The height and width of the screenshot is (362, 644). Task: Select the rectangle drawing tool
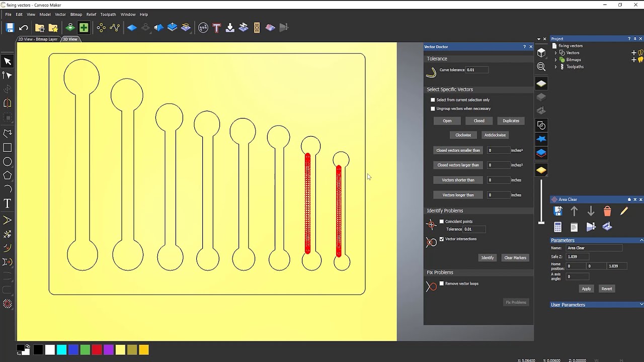click(x=8, y=147)
